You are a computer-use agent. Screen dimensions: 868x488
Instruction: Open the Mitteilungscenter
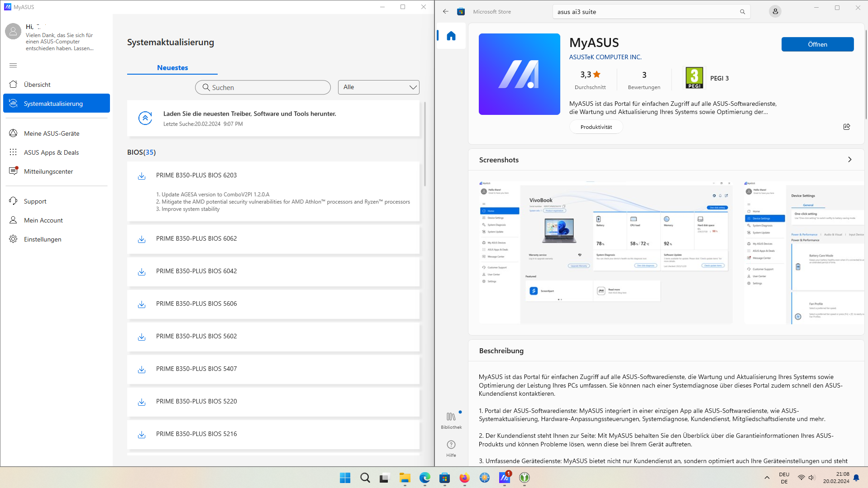pos(57,171)
